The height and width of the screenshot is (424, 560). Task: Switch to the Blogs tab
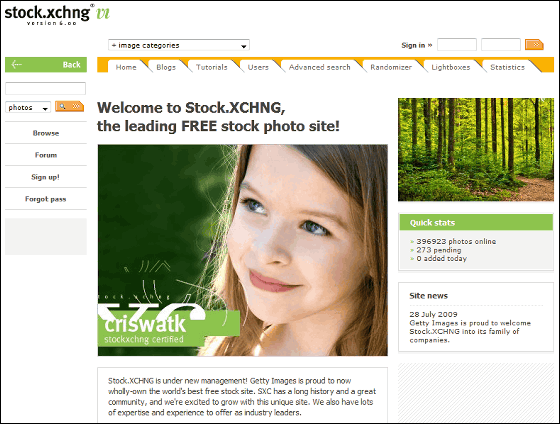(166, 67)
